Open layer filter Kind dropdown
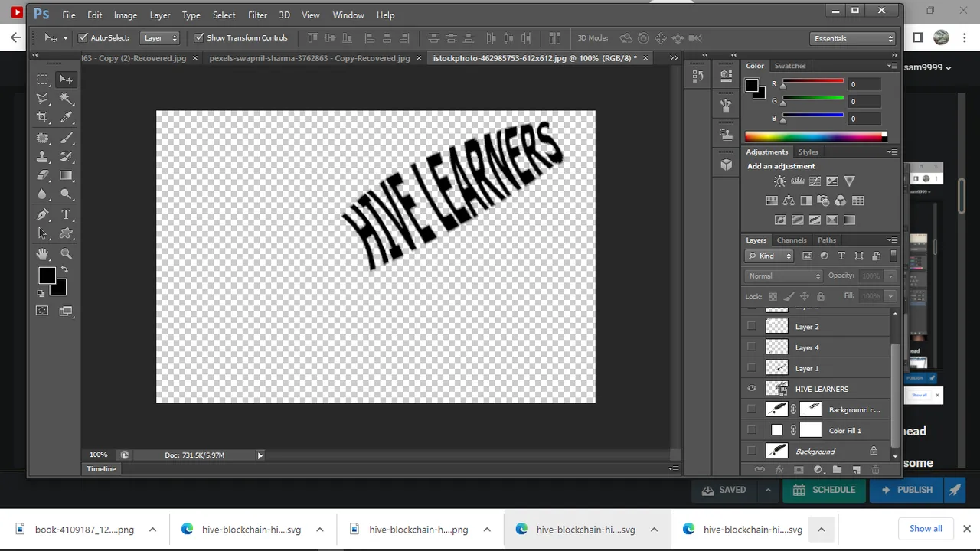This screenshot has height=551, width=980. point(770,256)
